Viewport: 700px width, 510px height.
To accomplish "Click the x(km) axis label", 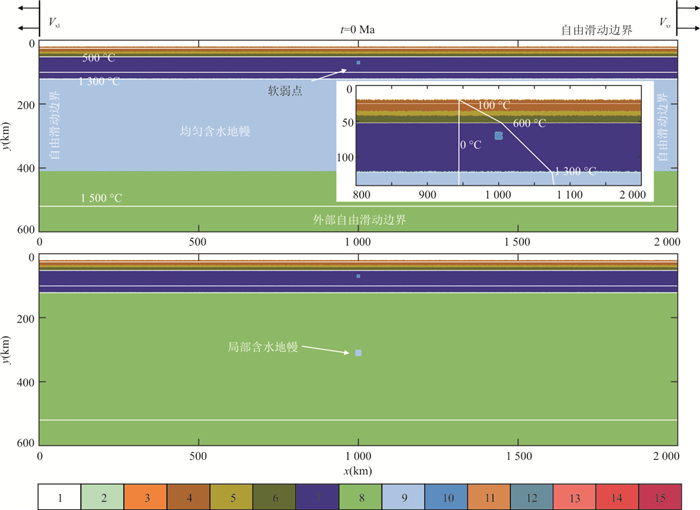I will pos(357,469).
